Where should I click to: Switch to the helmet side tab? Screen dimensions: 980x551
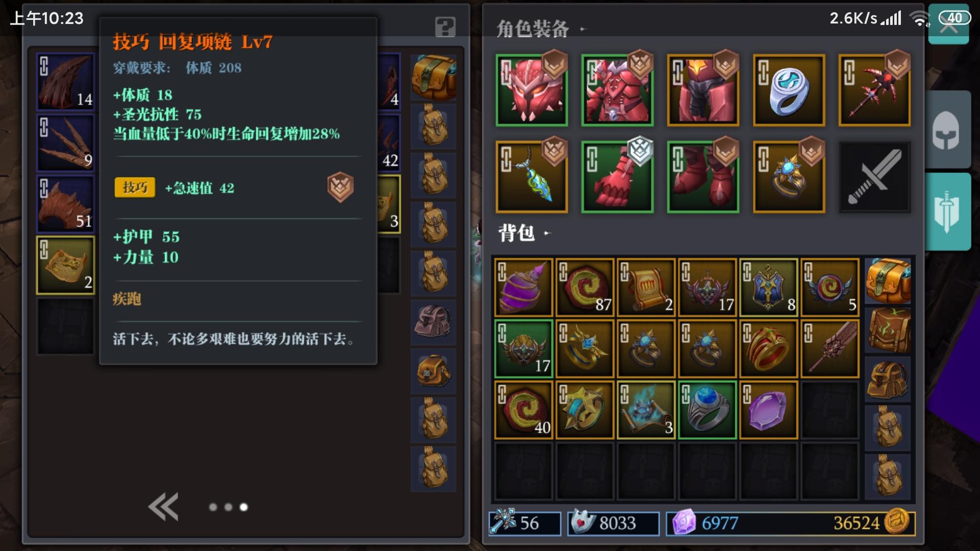947,130
